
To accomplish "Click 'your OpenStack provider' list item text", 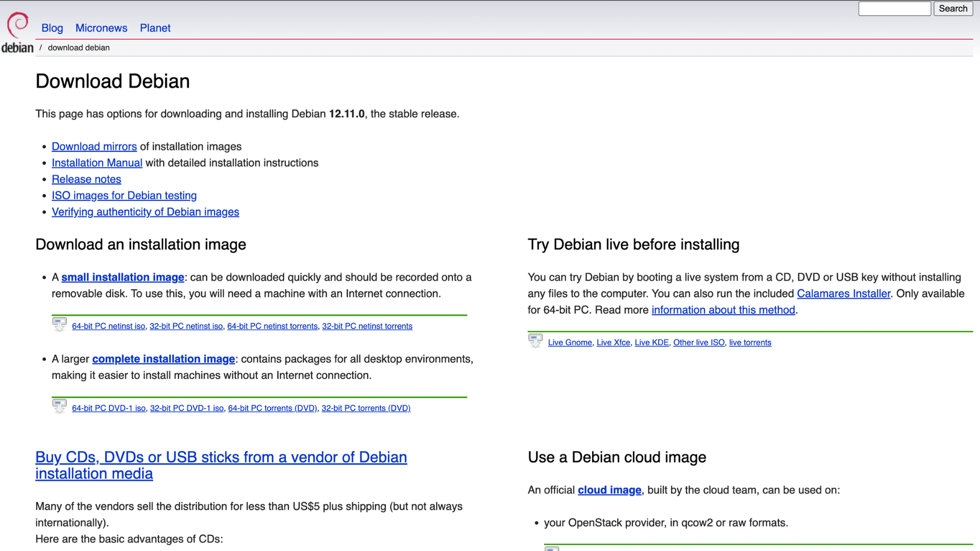I will coord(666,522).
